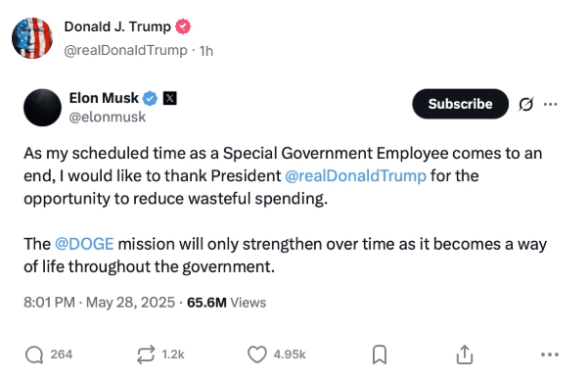Click Donald J. Trump's red verified badge
The image size is (588, 381).
click(183, 26)
